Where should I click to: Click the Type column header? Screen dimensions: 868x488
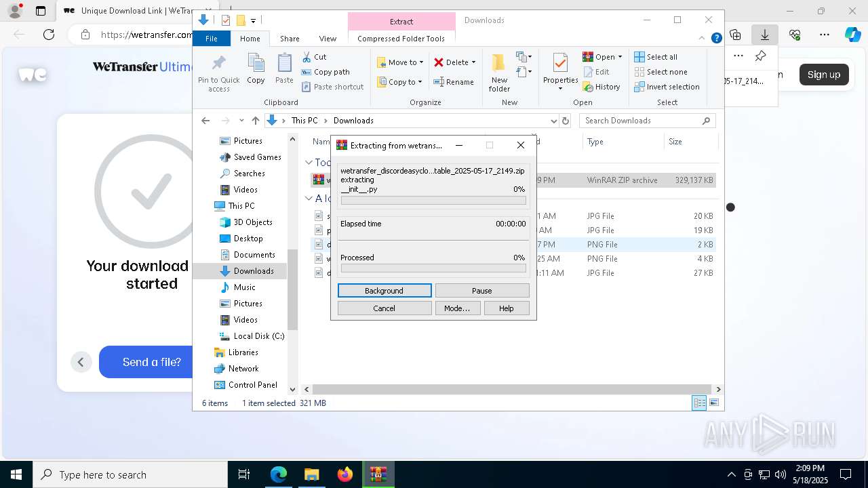click(623, 142)
